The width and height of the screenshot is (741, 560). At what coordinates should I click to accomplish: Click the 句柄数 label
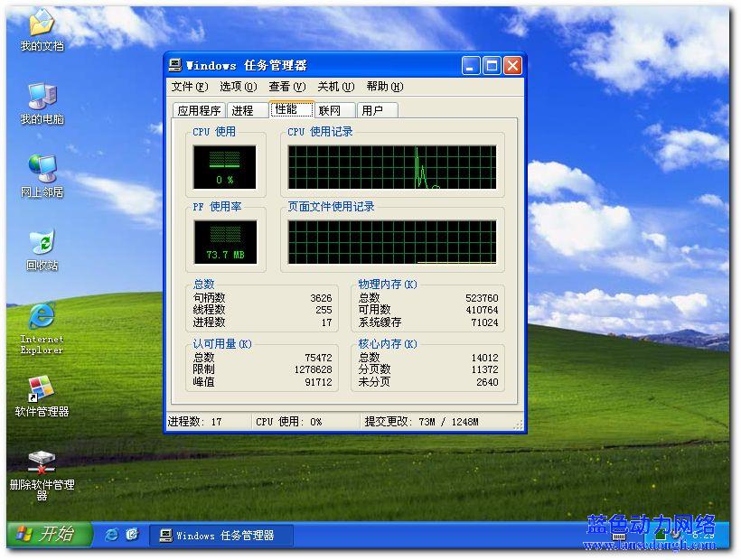[210, 298]
